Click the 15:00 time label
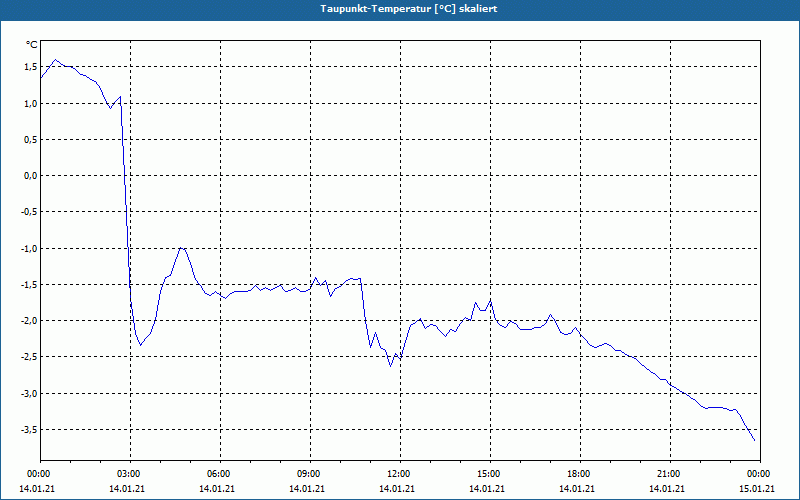 (490, 474)
